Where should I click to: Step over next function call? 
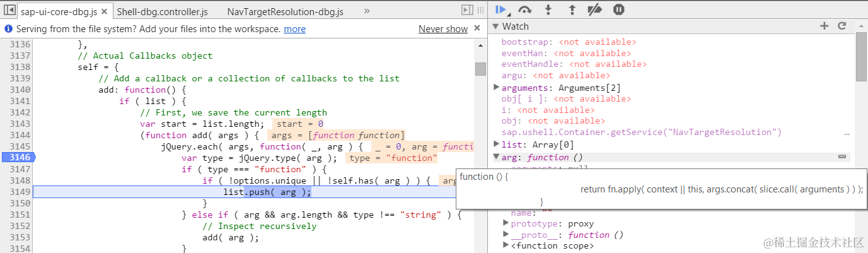click(524, 9)
